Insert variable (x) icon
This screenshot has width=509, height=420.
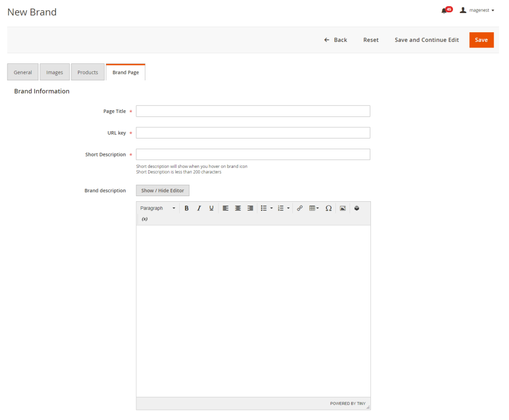[x=145, y=219]
